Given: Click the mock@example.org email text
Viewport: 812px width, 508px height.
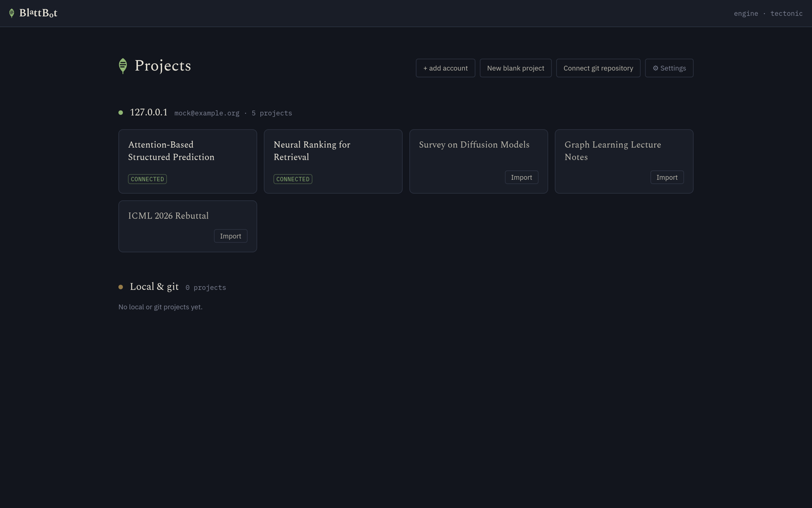Looking at the screenshot, I should (207, 113).
